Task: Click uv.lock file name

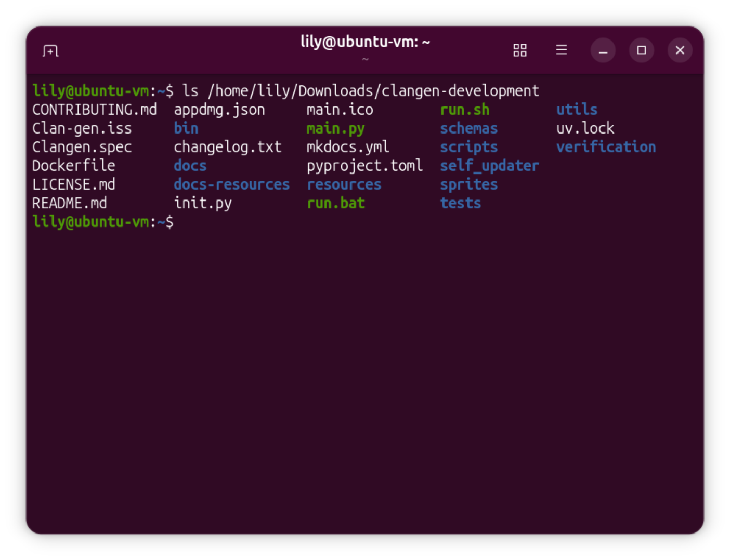Action: click(585, 128)
